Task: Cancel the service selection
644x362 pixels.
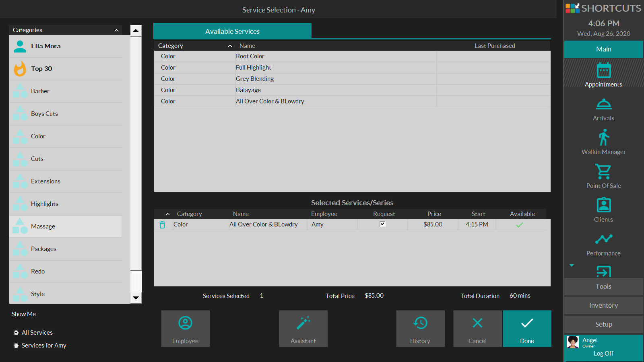Action: [477, 329]
